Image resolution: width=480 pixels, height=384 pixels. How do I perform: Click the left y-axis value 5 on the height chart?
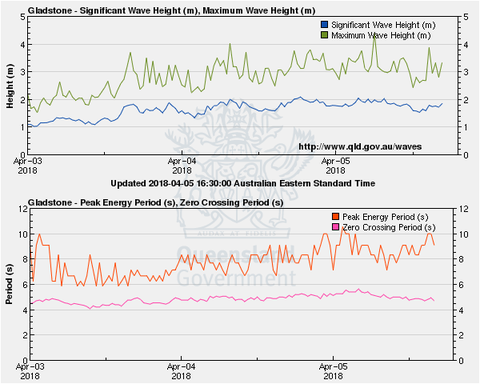[x=23, y=17]
